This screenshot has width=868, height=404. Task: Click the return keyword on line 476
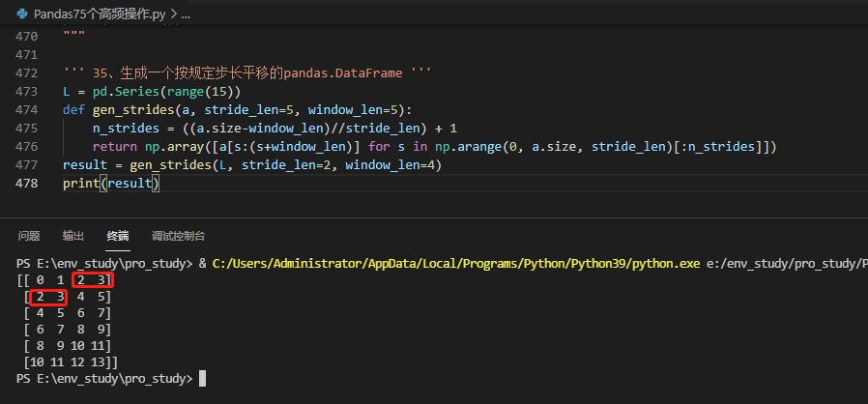[115, 147]
